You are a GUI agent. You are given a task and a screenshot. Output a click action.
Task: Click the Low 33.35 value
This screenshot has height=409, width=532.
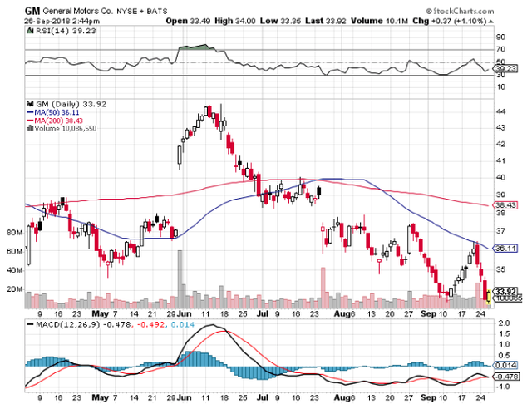coord(280,21)
